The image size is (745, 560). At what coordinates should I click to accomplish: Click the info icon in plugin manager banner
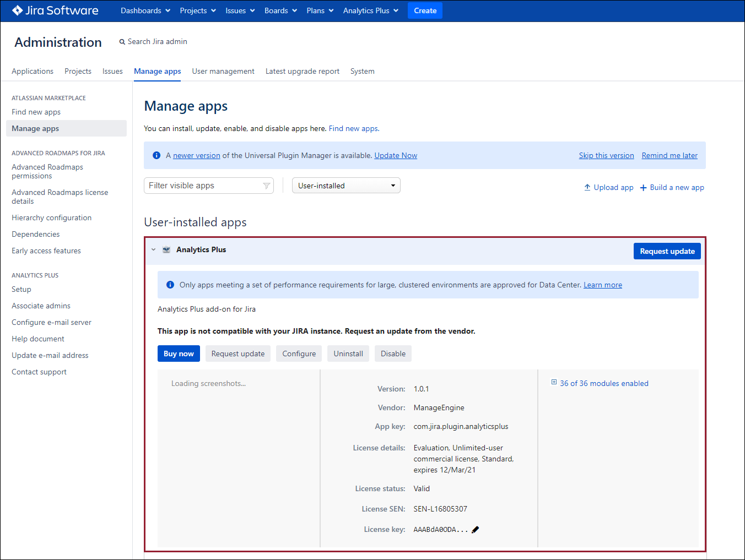click(x=156, y=156)
